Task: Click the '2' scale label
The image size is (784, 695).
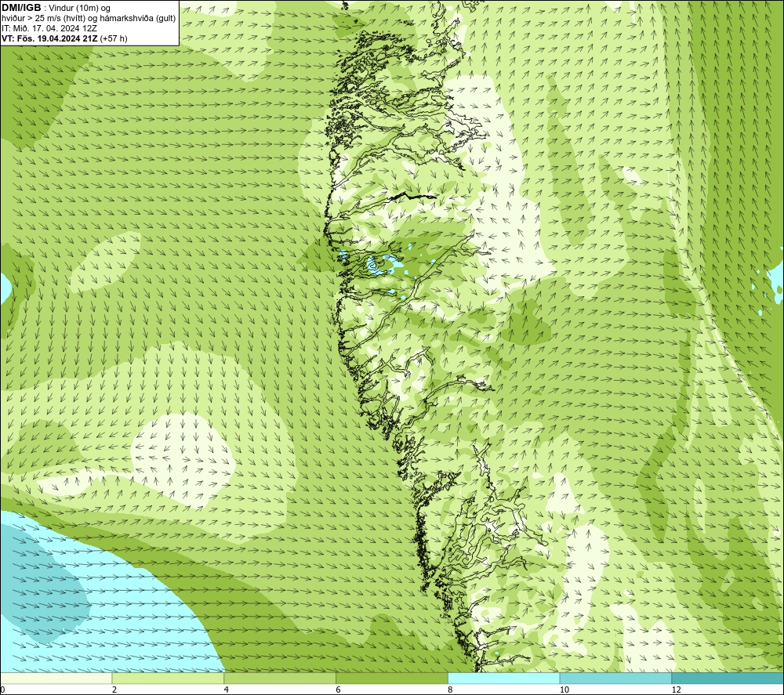Action: (x=114, y=690)
